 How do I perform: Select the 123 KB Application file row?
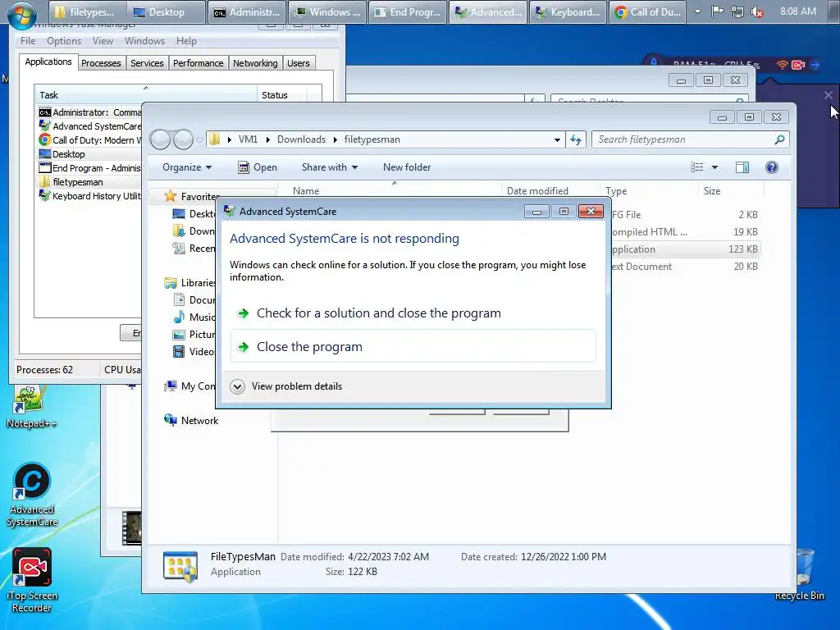(685, 249)
